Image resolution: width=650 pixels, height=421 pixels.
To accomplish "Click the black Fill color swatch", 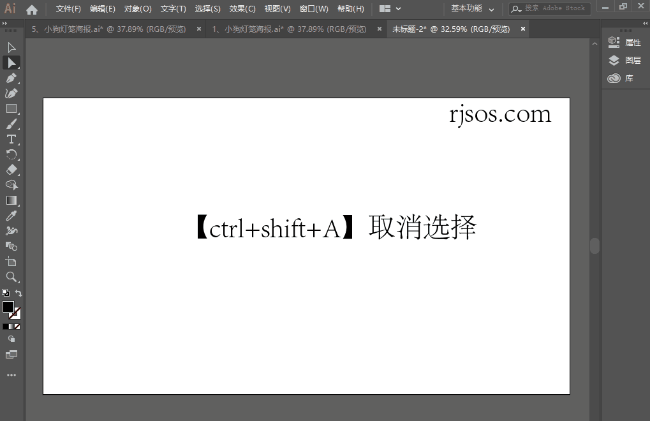I will point(8,307).
